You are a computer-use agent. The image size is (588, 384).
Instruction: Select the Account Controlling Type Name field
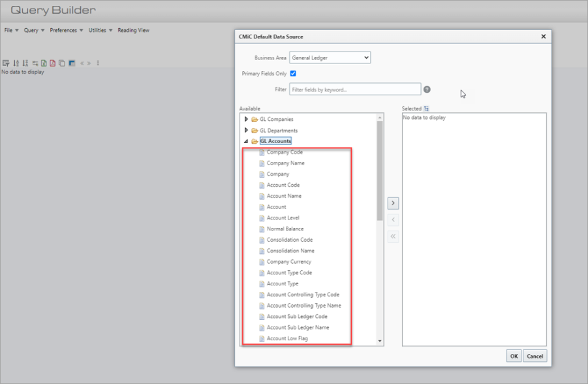[304, 306]
